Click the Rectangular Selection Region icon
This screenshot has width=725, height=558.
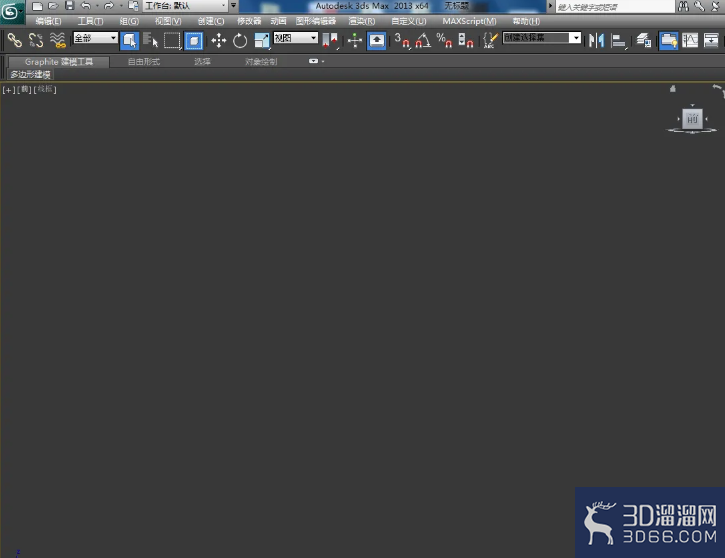pos(172,40)
